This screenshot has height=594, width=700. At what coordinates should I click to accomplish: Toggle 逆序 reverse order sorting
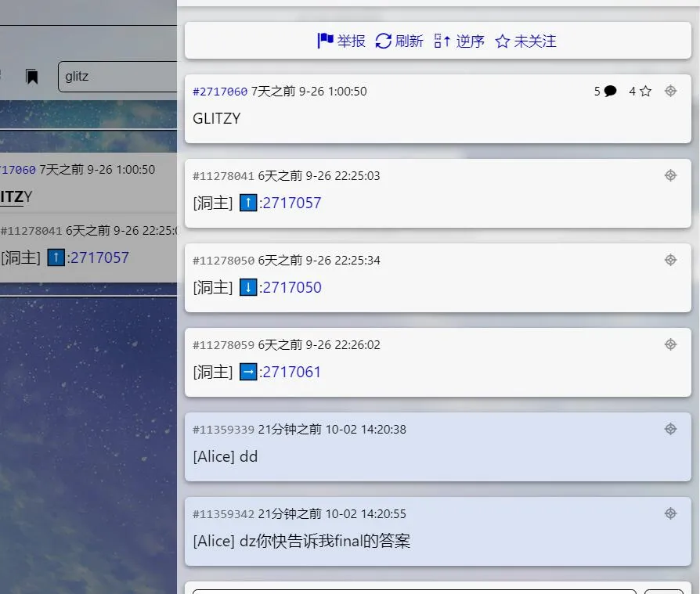pos(460,41)
